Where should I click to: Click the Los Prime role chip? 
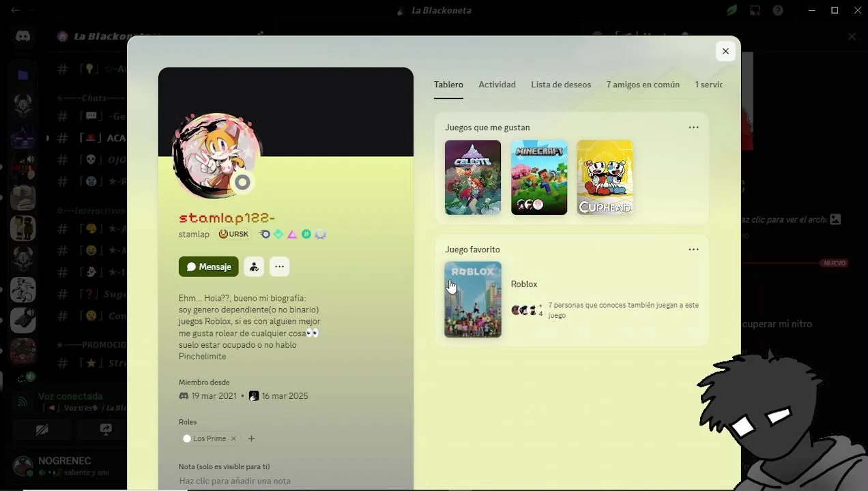point(209,438)
